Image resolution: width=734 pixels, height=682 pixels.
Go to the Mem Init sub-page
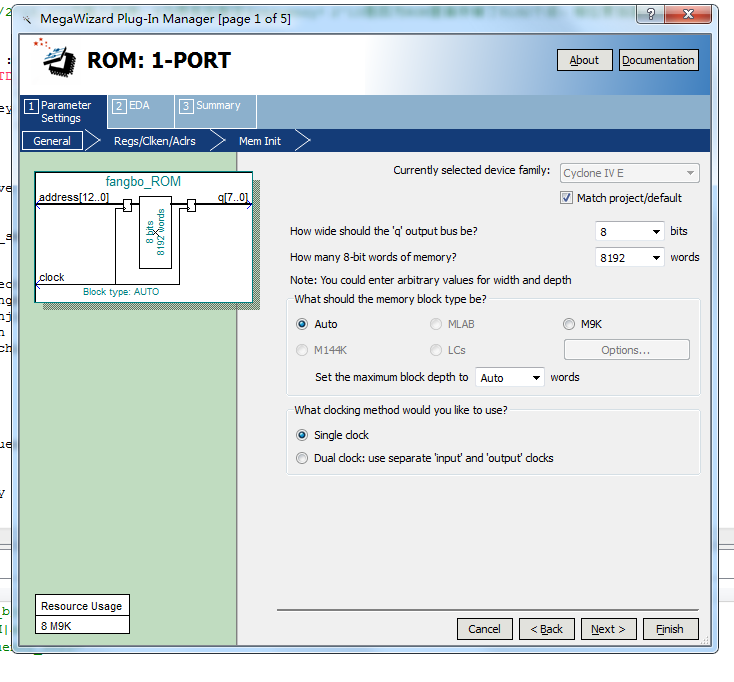click(260, 141)
